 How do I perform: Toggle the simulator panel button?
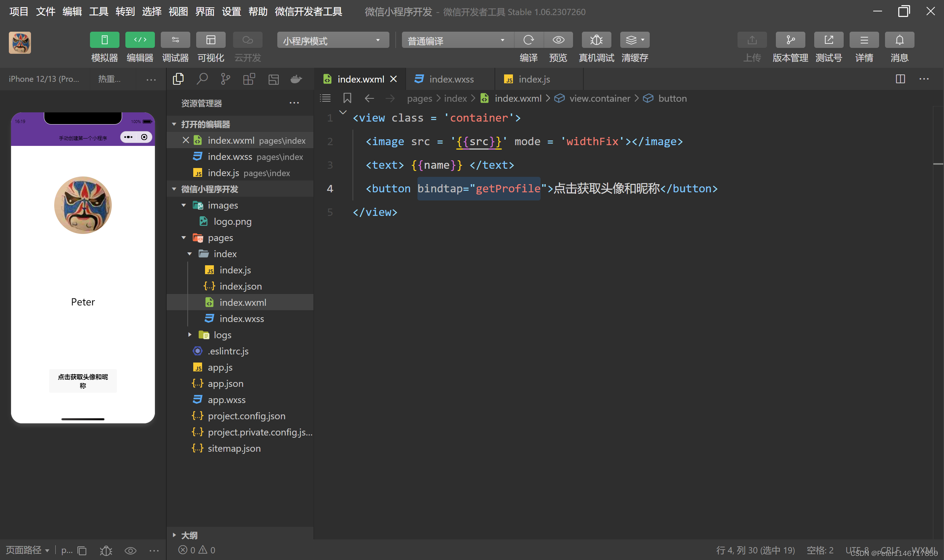tap(105, 40)
